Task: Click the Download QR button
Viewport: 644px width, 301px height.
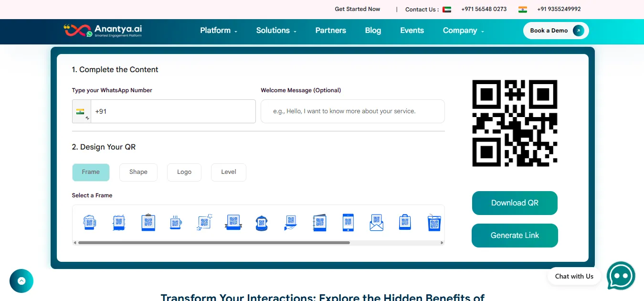Action: [515, 203]
